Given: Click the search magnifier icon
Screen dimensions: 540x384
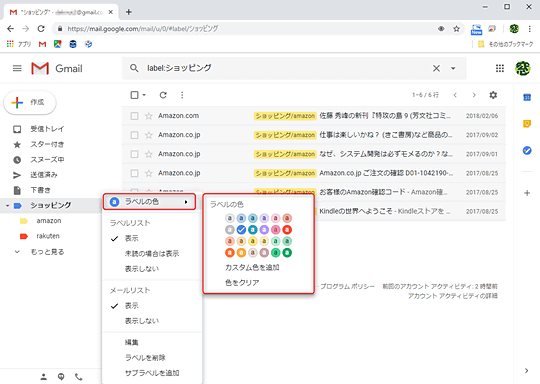Looking at the screenshot, I should point(134,68).
